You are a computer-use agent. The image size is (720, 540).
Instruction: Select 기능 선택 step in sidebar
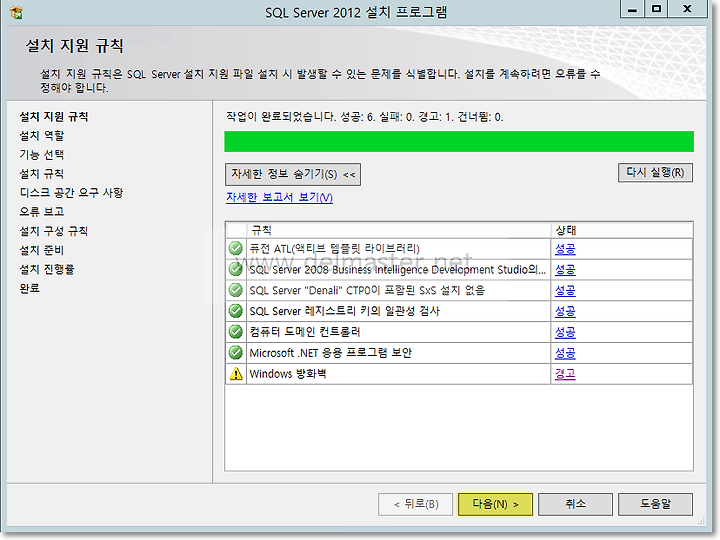(x=42, y=155)
